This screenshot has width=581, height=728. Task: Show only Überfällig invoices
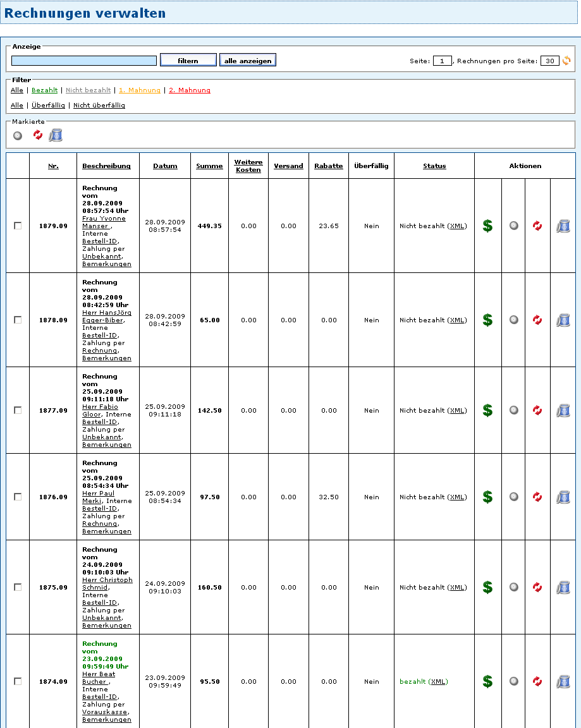click(x=48, y=106)
